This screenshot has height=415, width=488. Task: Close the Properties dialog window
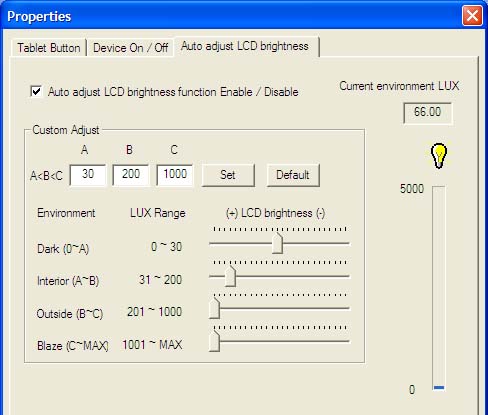click(472, 16)
